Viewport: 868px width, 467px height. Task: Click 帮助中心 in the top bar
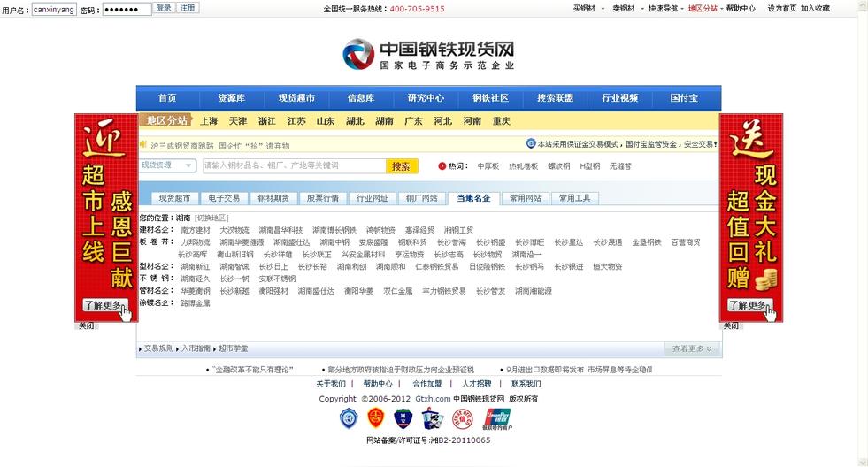tap(741, 8)
